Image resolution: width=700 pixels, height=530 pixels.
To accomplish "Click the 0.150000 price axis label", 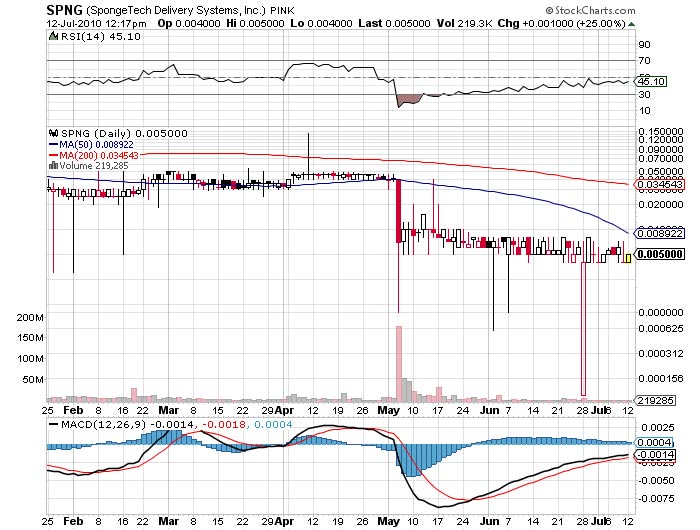I will (x=661, y=131).
